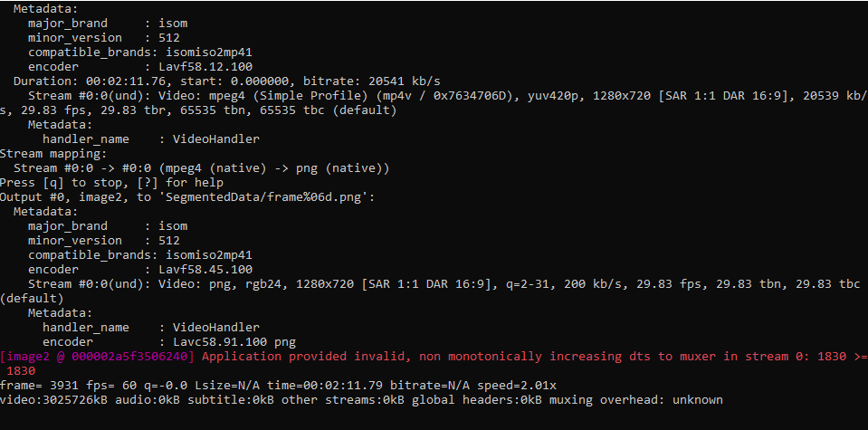Click the magenta [image2 @ 000002a5f3506240] tag
This screenshot has width=868, height=430.
[98, 357]
